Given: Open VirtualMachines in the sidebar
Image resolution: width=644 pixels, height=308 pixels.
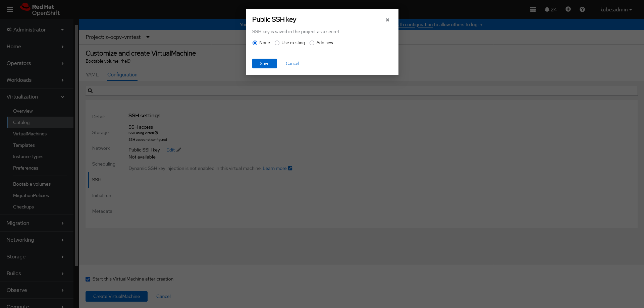Looking at the screenshot, I should (40, 134).
